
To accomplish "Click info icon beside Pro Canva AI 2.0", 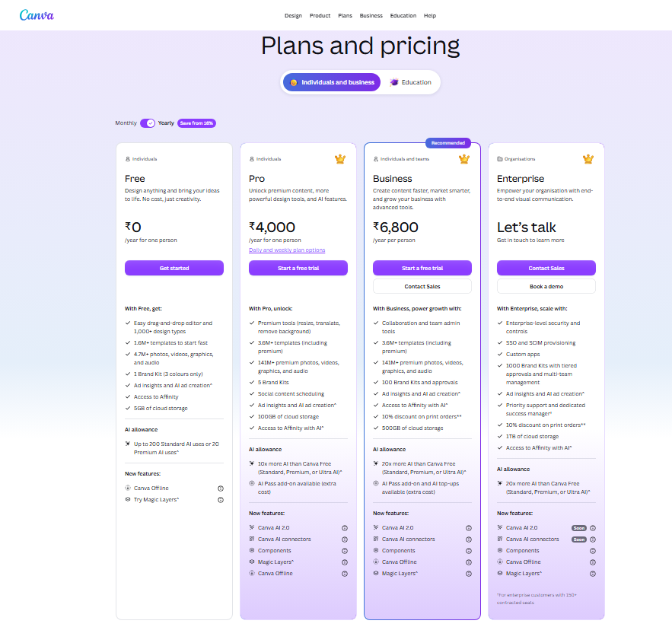I will point(345,528).
